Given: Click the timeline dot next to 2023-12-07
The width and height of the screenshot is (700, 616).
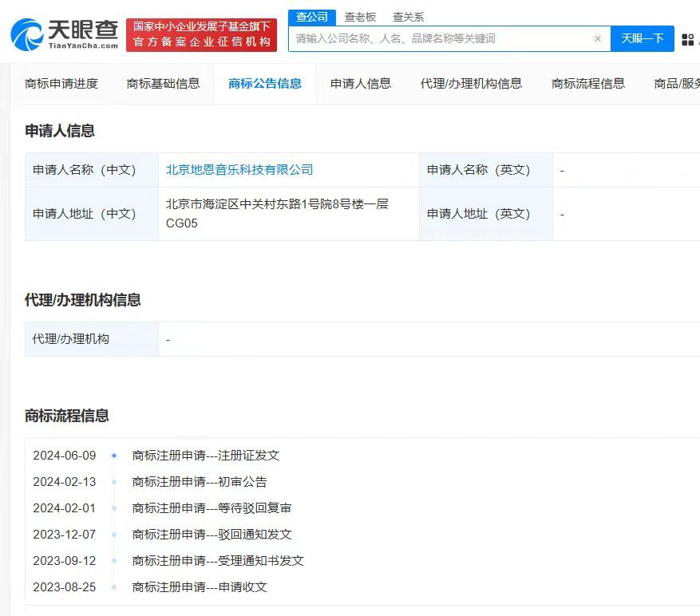Looking at the screenshot, I should 113,535.
